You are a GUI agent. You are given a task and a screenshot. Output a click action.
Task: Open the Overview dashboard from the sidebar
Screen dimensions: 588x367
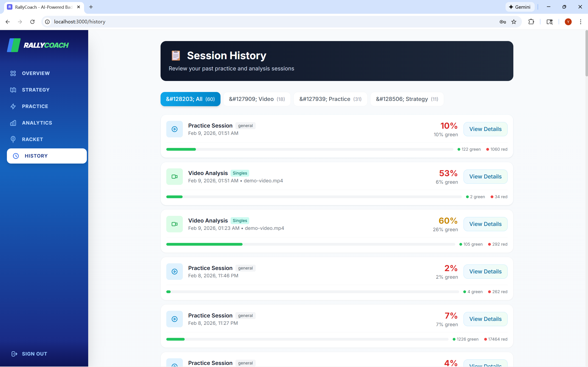pyautogui.click(x=35, y=73)
